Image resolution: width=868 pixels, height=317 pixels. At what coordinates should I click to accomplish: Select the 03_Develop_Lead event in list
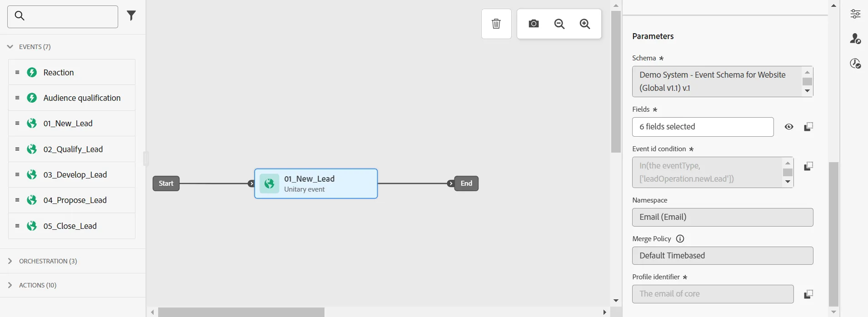(72, 175)
